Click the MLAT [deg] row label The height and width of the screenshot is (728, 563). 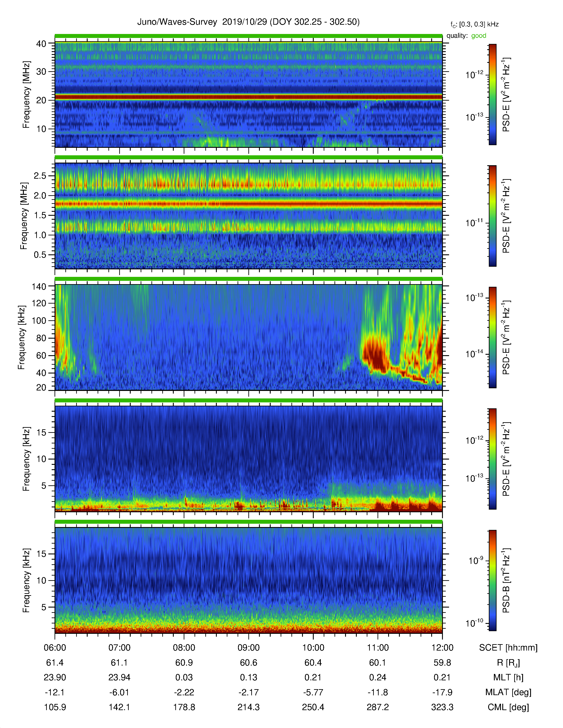508,692
